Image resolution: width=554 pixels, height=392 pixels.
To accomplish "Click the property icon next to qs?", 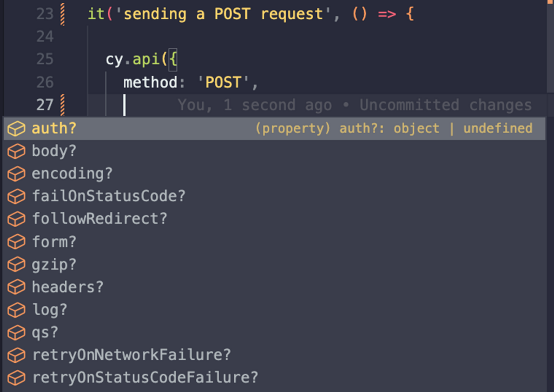I will point(16,333).
